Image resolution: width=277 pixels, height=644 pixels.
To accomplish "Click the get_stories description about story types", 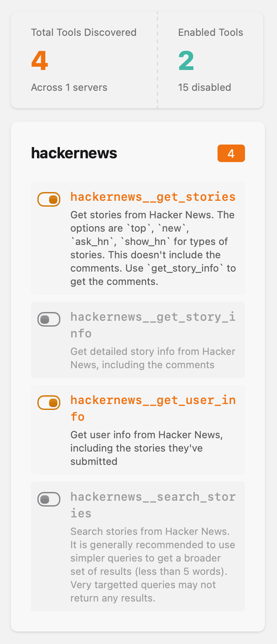I will click(x=153, y=248).
